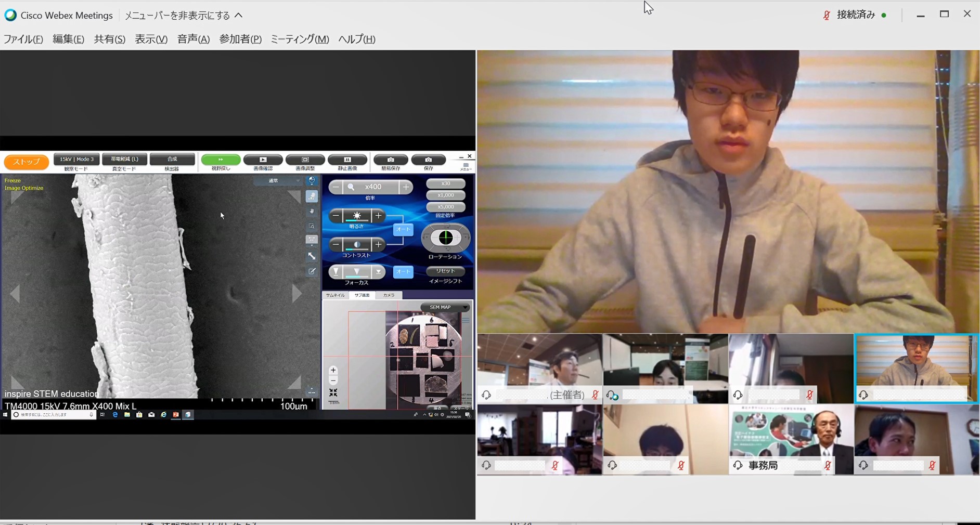Screen dimensions: 980x525
Task: Click the hand pan tool icon
Action: (312, 212)
